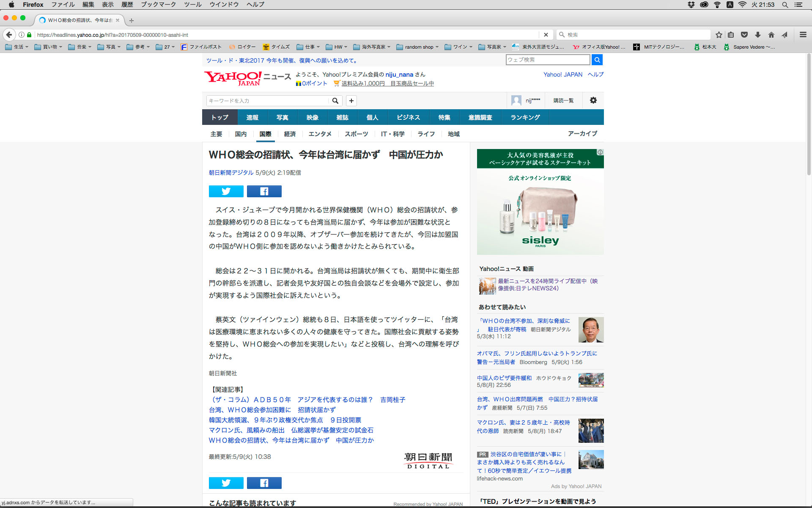The height and width of the screenshot is (508, 812).
Task: Share the article via top Twitter button
Action: tap(226, 191)
